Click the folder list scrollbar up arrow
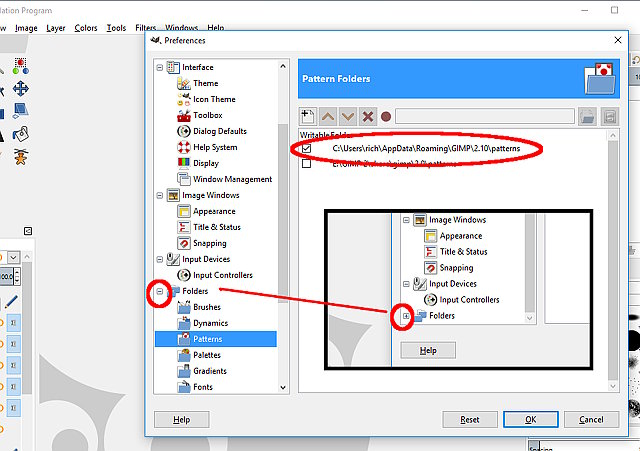This screenshot has height=451, width=640. pyautogui.click(x=613, y=135)
